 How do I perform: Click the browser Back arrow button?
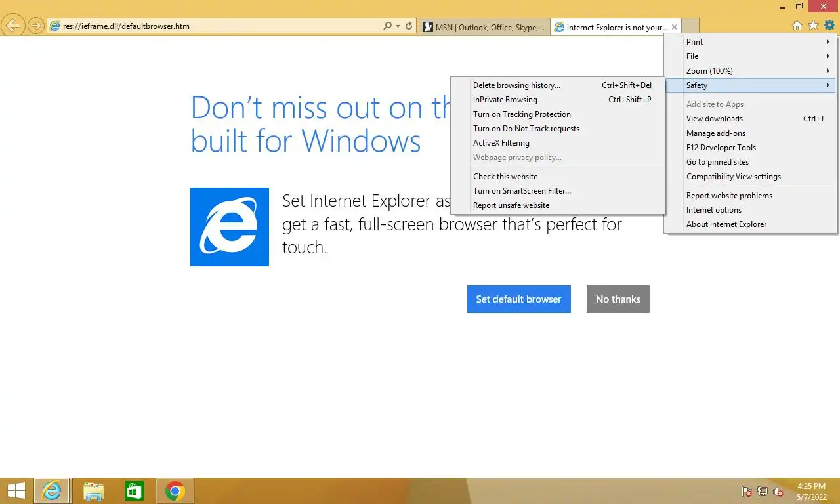(x=13, y=26)
